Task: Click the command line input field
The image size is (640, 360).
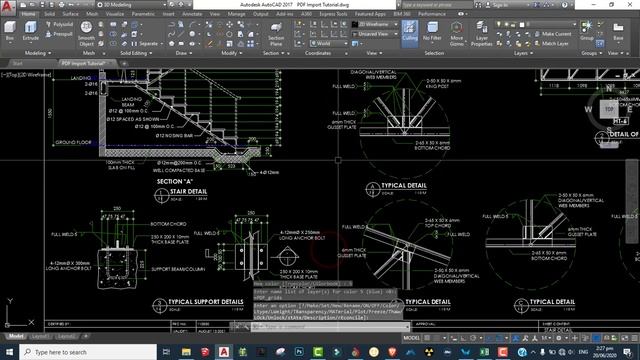Action: click(x=330, y=327)
